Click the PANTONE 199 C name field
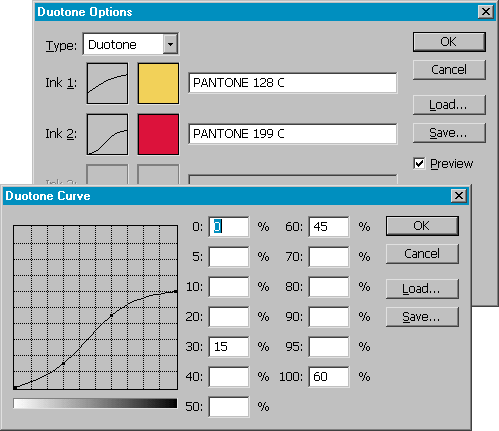499x431 pixels. coord(293,134)
